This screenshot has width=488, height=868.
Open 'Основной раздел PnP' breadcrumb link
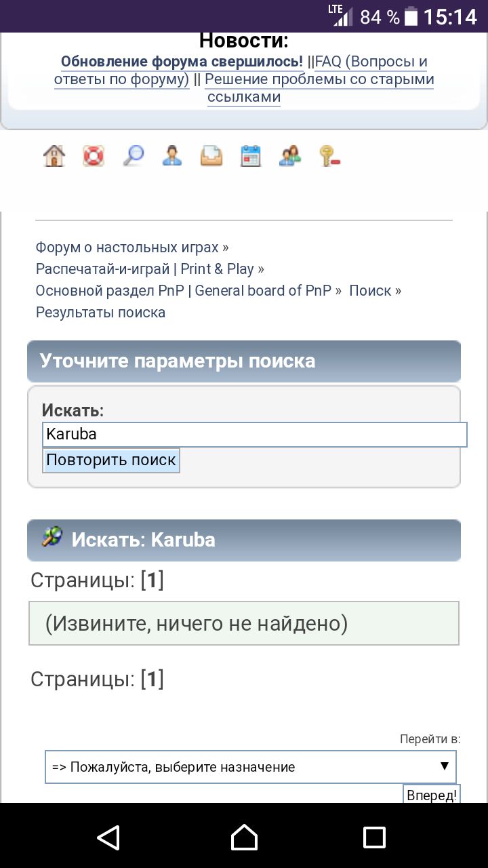(184, 291)
